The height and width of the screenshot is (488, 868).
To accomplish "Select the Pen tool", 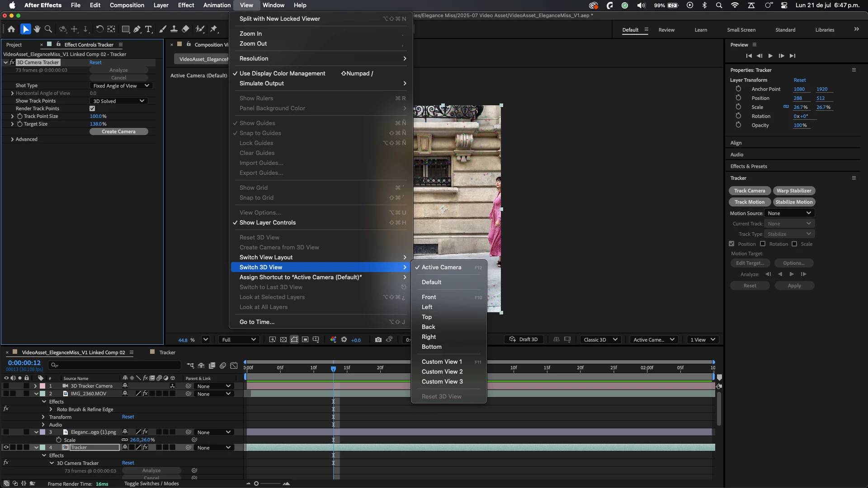I will (137, 29).
